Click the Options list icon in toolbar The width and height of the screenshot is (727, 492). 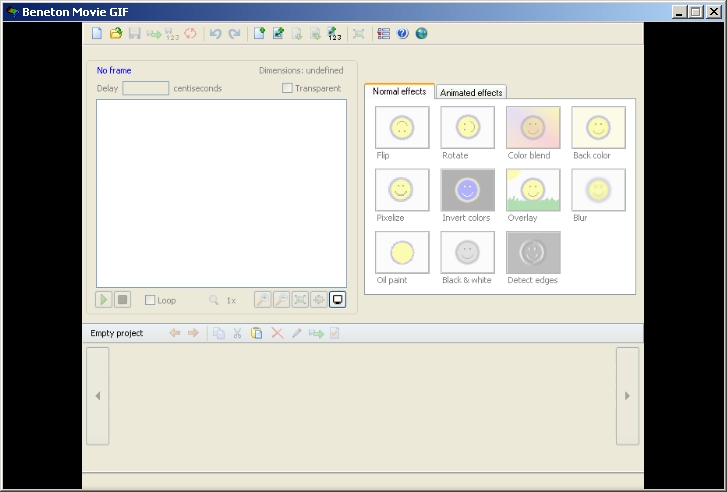(x=384, y=33)
